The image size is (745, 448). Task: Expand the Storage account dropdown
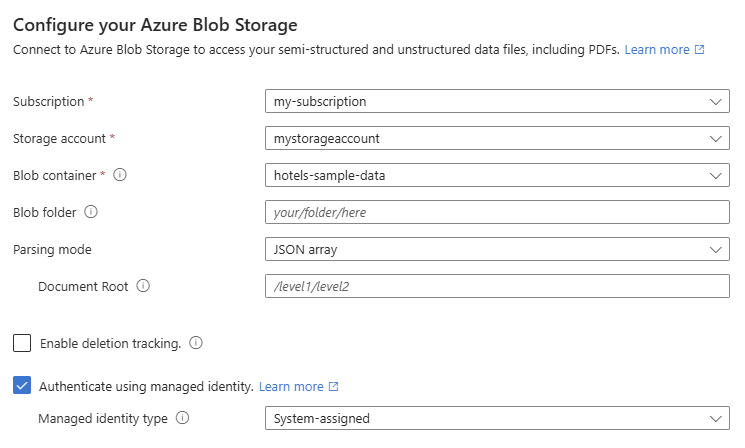[x=497, y=138]
